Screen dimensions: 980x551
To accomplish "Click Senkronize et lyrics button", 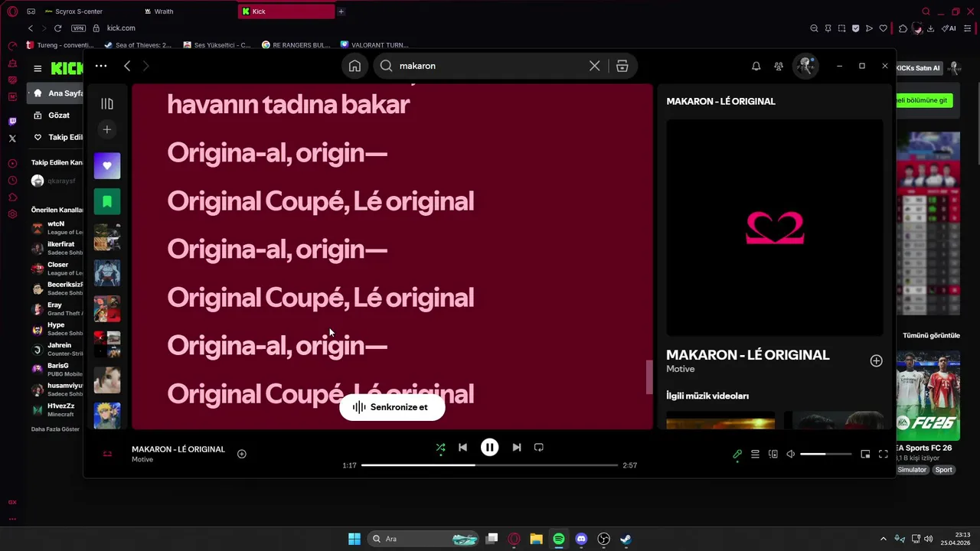I will point(392,407).
